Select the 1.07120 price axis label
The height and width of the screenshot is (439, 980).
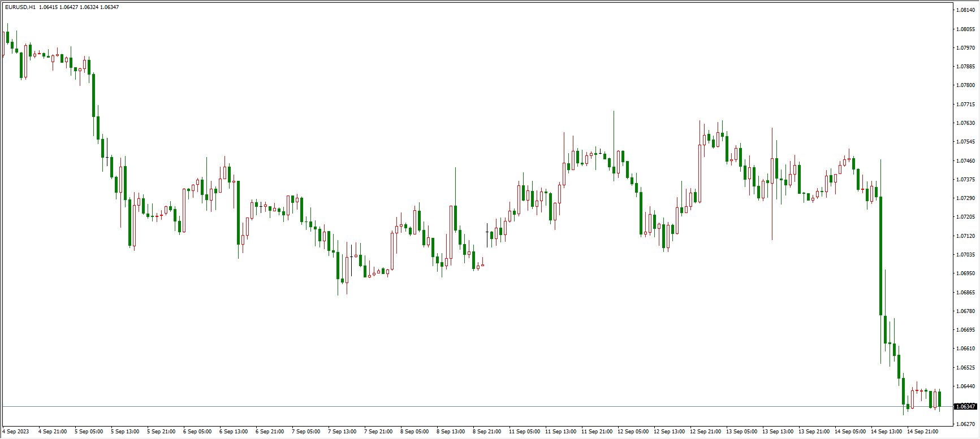point(966,236)
